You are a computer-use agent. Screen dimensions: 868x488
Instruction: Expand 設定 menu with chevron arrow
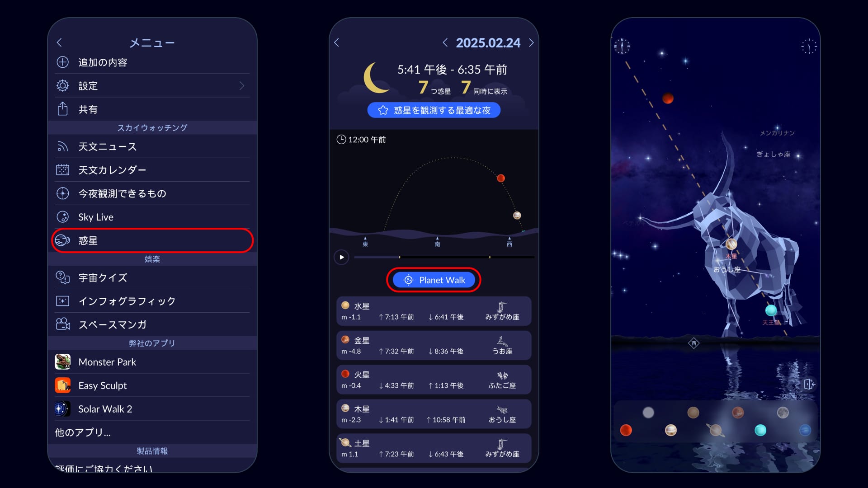pos(244,86)
